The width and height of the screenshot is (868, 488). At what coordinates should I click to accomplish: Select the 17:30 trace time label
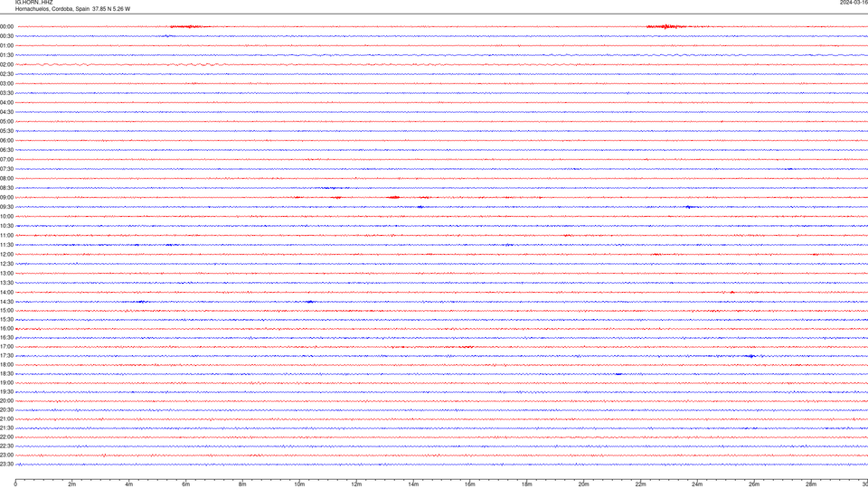[6, 356]
